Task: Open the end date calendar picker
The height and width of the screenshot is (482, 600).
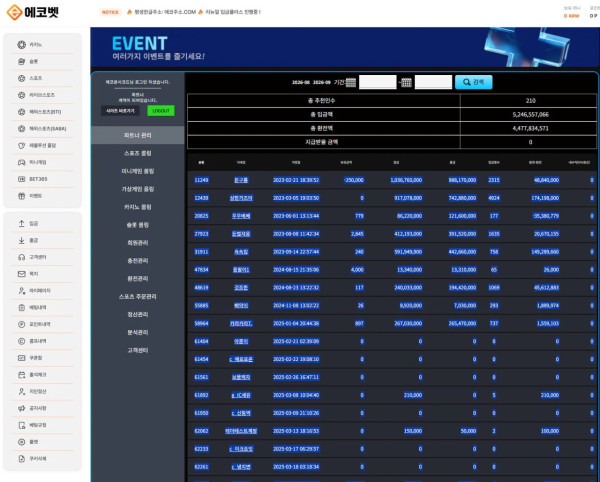Action: click(406, 82)
